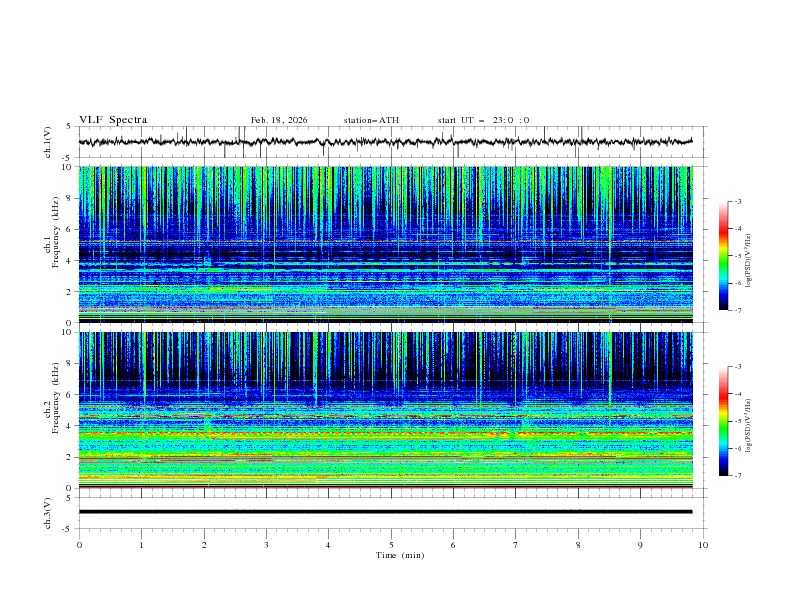Viewport: 792px width, 612px height.
Task: Click time axis tick label "5"
Action: (x=391, y=545)
